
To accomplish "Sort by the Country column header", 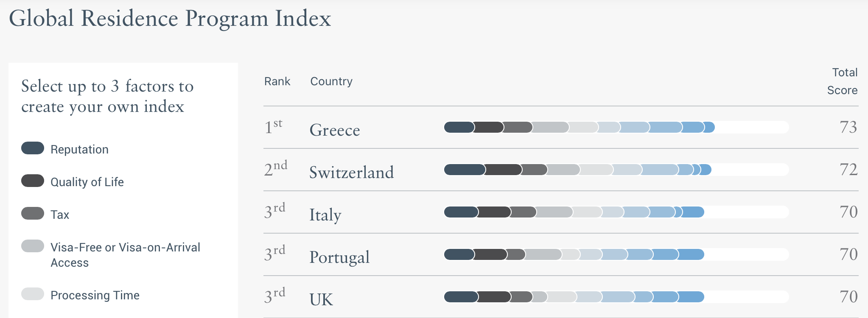I will pos(331,81).
